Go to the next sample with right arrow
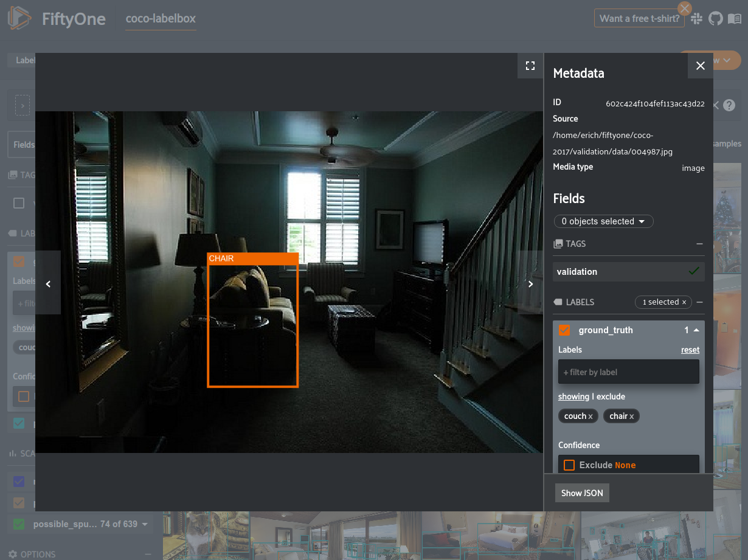 tap(530, 283)
